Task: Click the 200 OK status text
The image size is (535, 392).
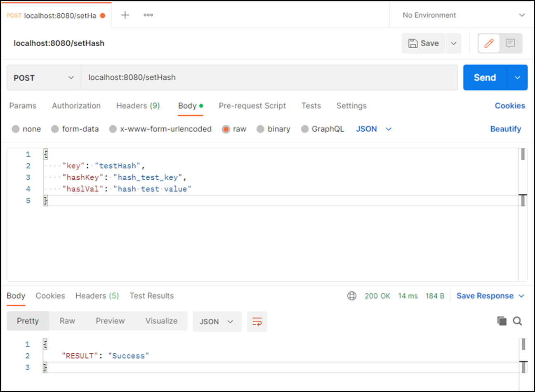Action: tap(377, 296)
